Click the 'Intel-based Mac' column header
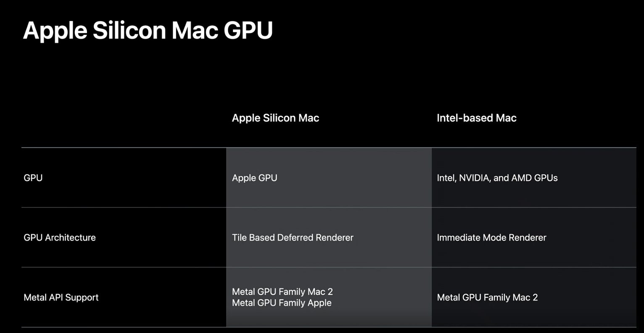Viewport: 644px width, 333px height. 476,118
